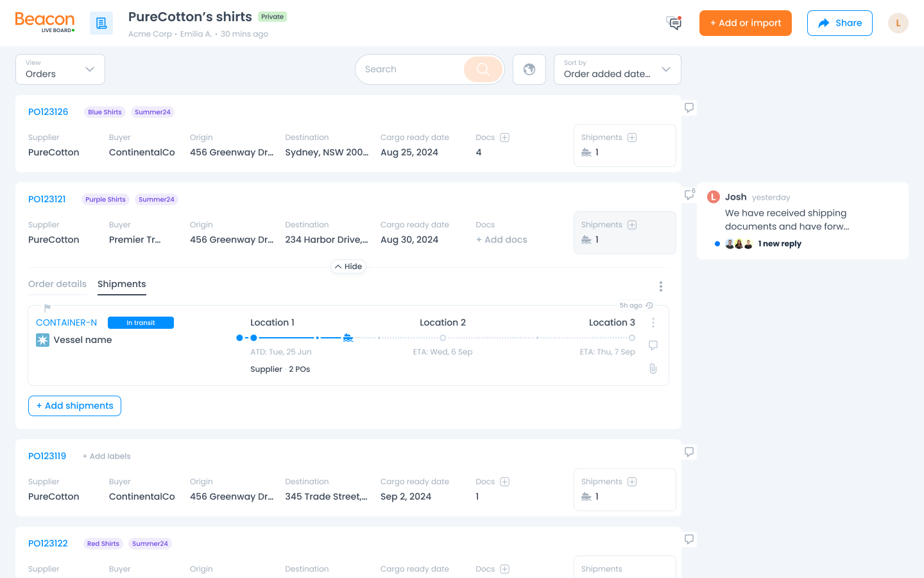Open the View Orders dropdown
Screen dimensions: 924x578
[x=60, y=69]
